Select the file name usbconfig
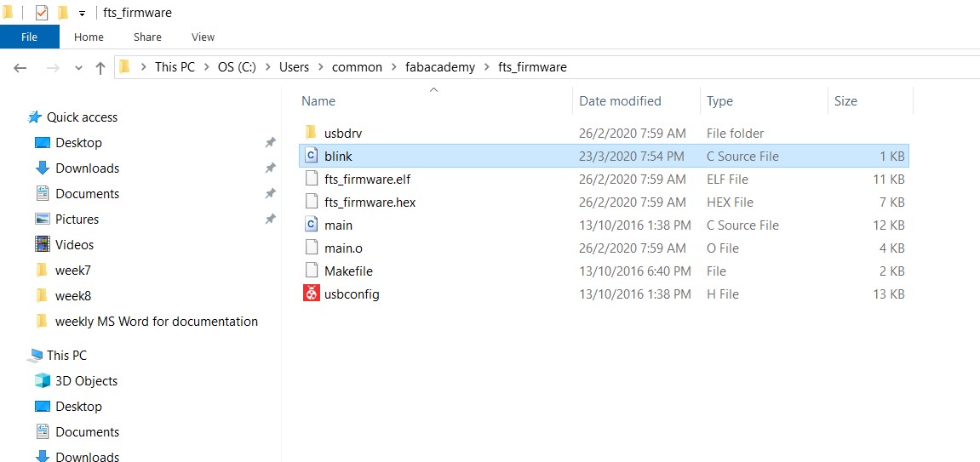 (x=352, y=294)
